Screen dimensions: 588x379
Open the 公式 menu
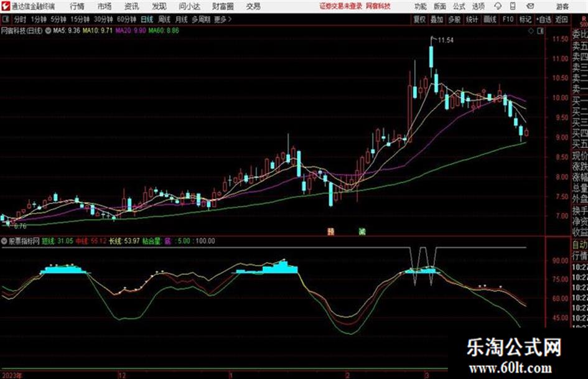point(459,6)
